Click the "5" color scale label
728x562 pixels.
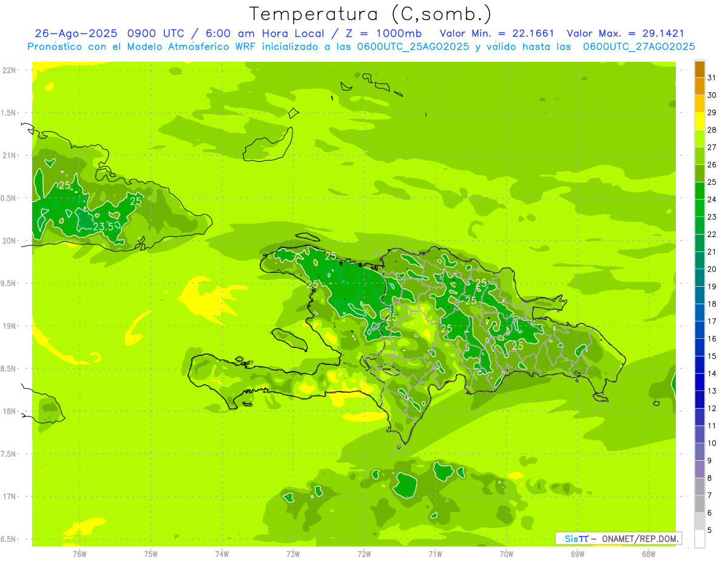pos(710,530)
